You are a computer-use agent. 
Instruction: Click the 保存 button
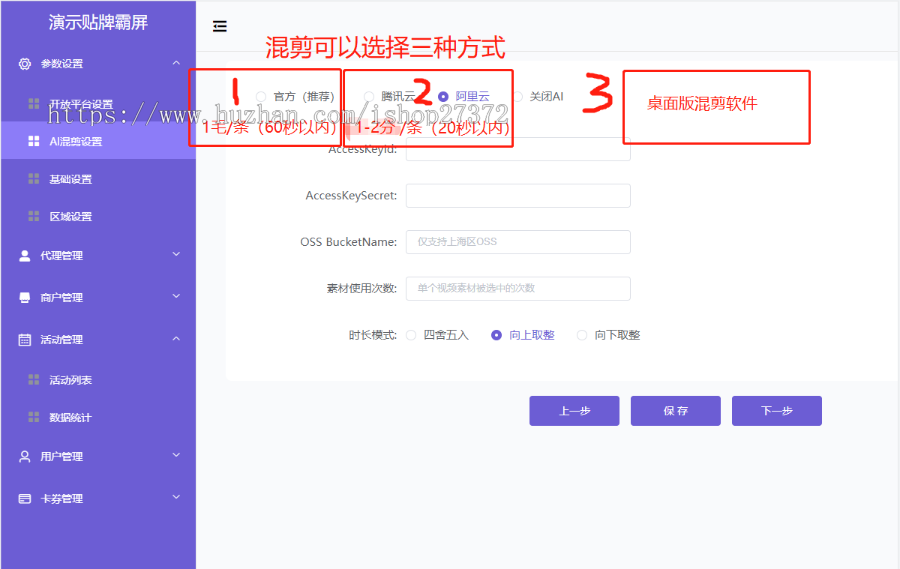click(x=676, y=411)
